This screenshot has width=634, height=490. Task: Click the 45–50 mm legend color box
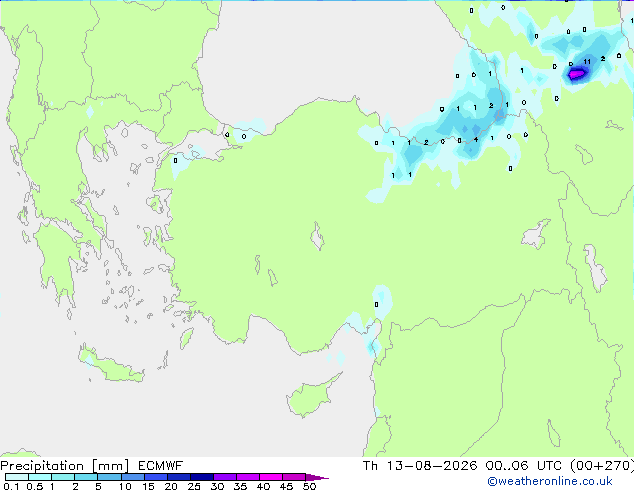[x=294, y=477]
